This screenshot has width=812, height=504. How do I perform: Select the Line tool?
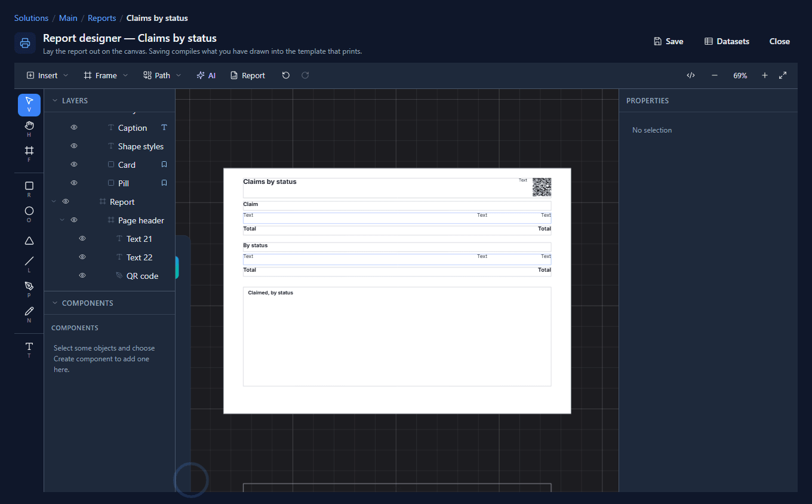point(29,265)
